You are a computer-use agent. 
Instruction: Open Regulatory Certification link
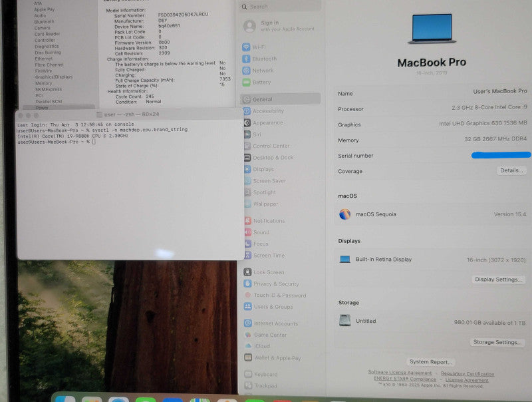[x=467, y=374]
